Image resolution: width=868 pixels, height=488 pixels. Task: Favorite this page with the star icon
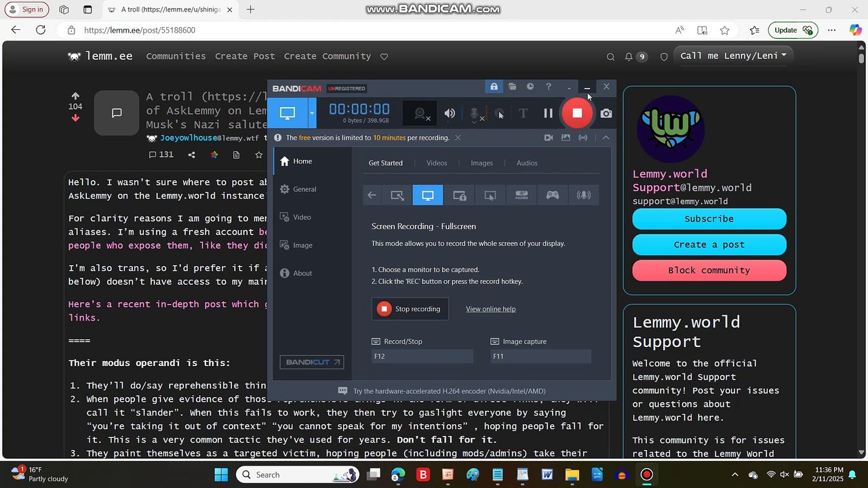tap(725, 30)
